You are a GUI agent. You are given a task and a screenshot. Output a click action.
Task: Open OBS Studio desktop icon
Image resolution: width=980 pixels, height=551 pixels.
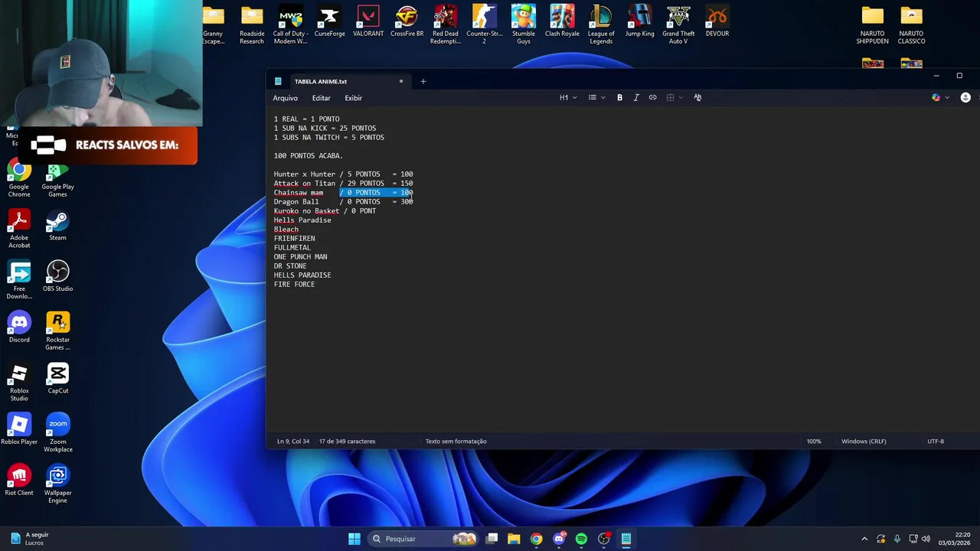[x=58, y=276]
